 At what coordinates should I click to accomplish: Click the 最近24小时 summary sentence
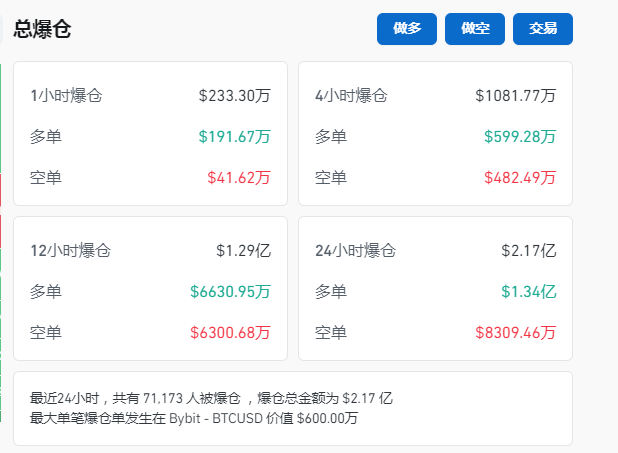tap(211, 398)
